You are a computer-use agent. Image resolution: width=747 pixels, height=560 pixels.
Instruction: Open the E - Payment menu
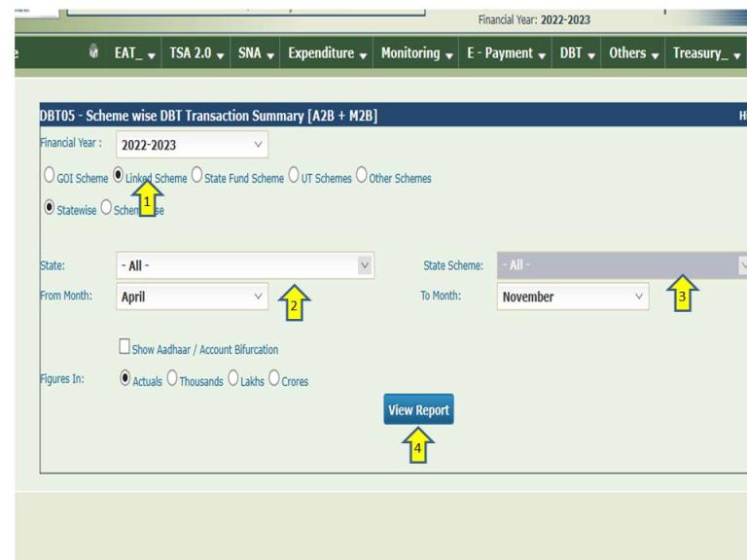coord(506,52)
